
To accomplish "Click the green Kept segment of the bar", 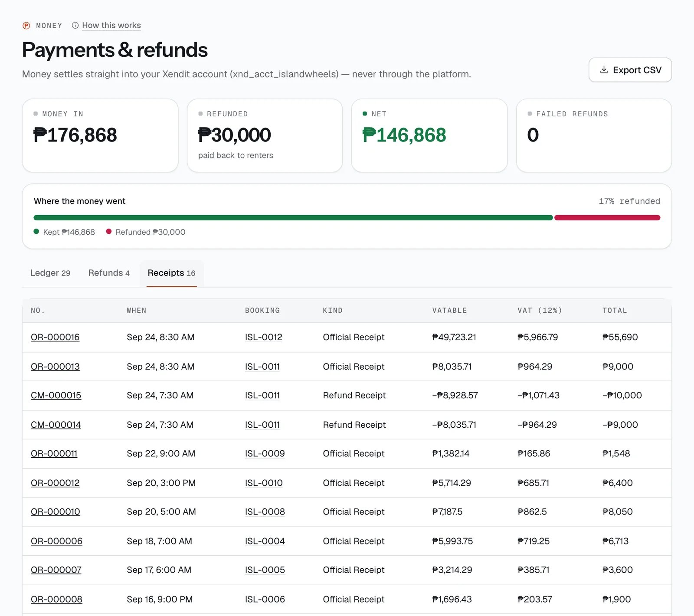I will coord(293,218).
